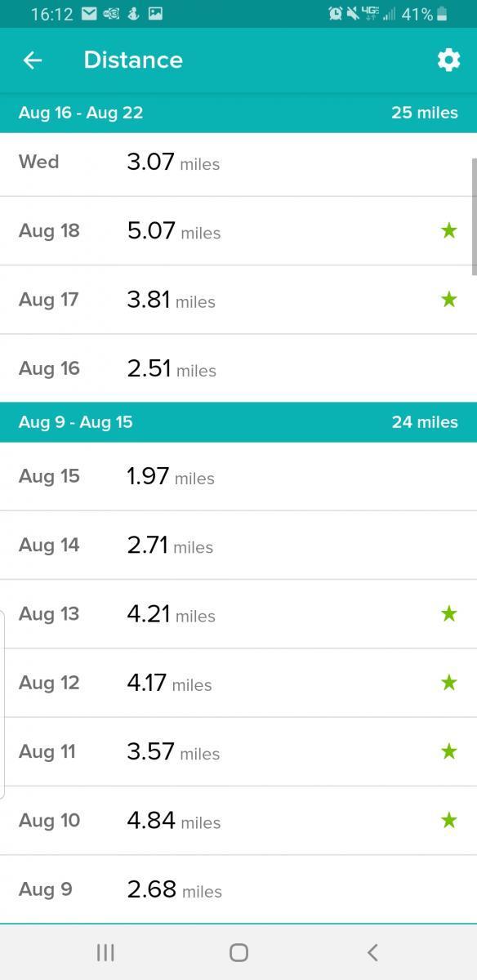Select the Aug 15 1.97 miles row
Image resolution: width=477 pixels, height=980 pixels.
(x=238, y=476)
